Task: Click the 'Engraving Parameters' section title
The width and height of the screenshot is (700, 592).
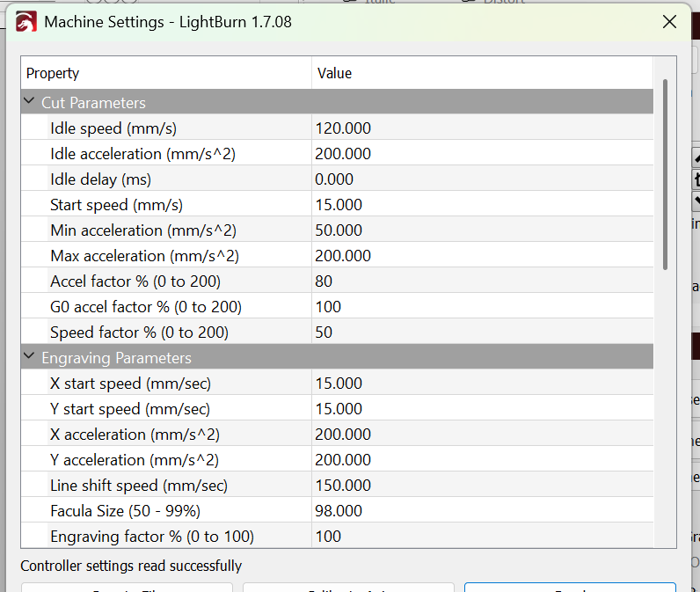Action: coord(116,358)
